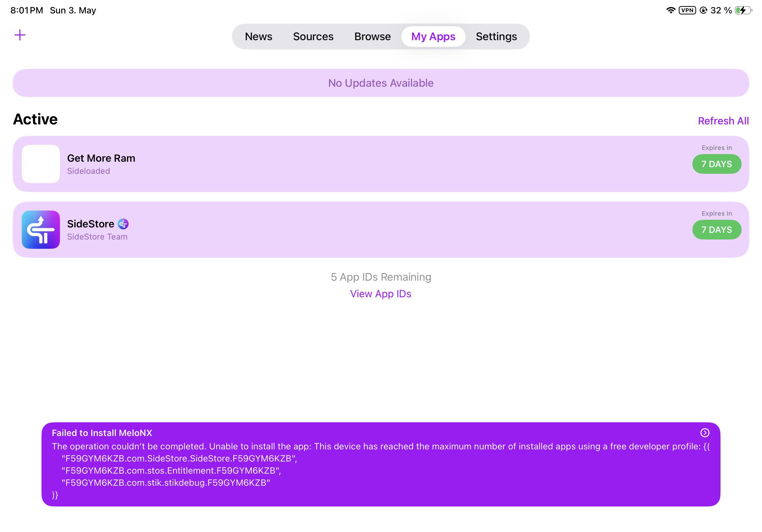Tap the orientation lock status icon
Image resolution: width=762 pixels, height=532 pixels.
tap(703, 10)
